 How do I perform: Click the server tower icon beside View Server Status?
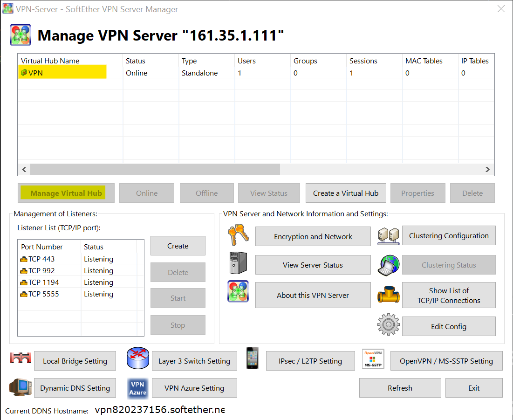click(x=238, y=263)
